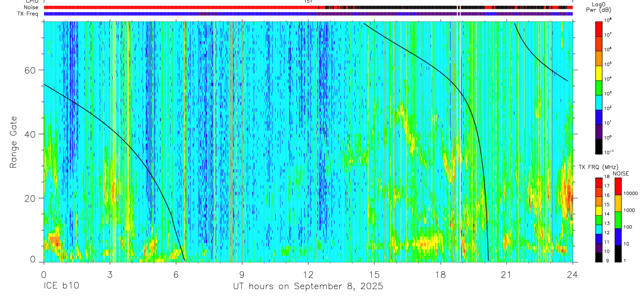Pick the green 100–1000 NOISE swatch
Viewport: 644px width, 297px height.
point(618,220)
